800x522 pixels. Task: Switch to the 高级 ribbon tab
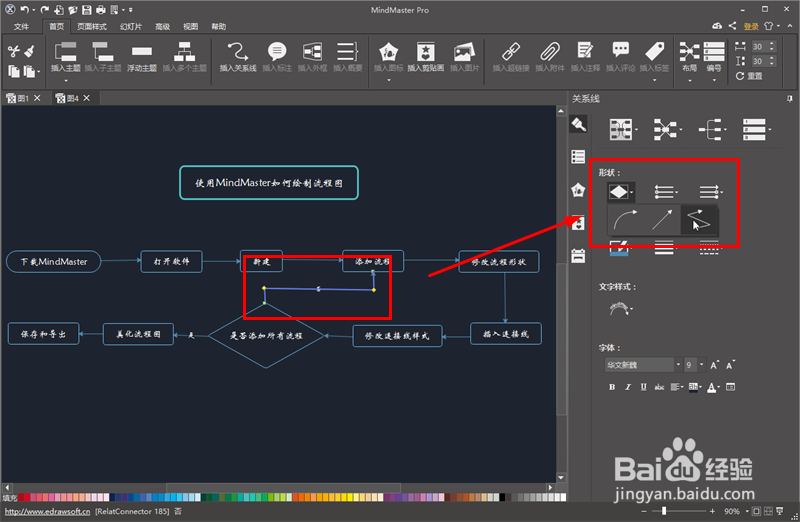[162, 26]
